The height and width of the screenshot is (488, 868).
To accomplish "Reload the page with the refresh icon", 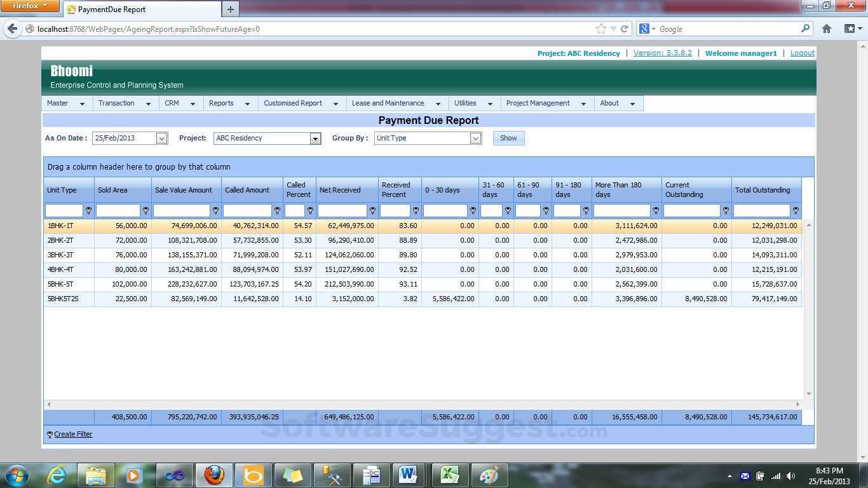I will tap(624, 29).
